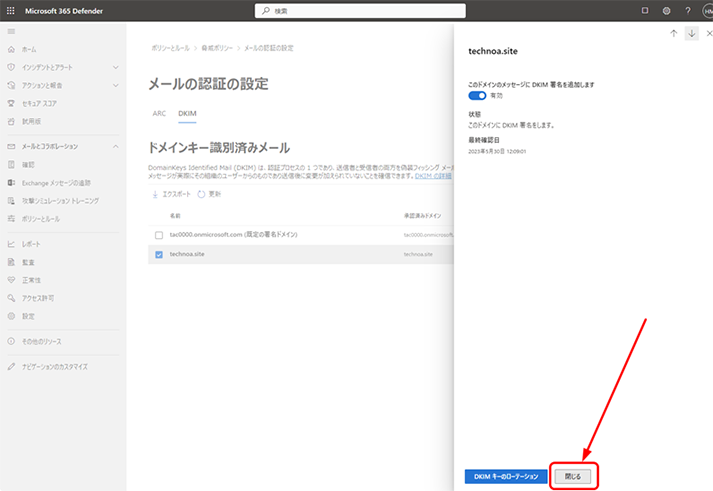Open the header notification square icon

pyautogui.click(x=645, y=10)
